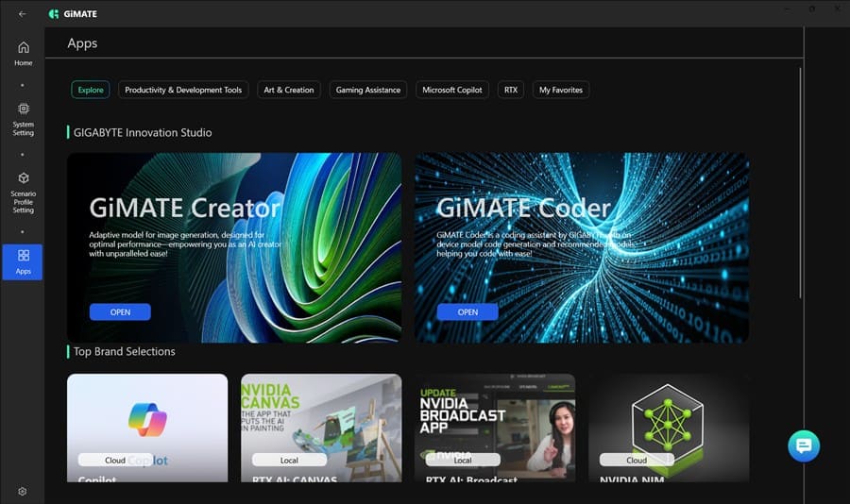Switch to Productivity & Development Tools tab
The image size is (850, 504).
pyautogui.click(x=183, y=90)
